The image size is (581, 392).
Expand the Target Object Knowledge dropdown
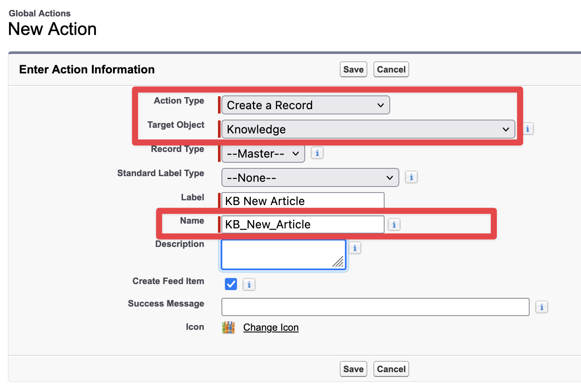click(368, 130)
